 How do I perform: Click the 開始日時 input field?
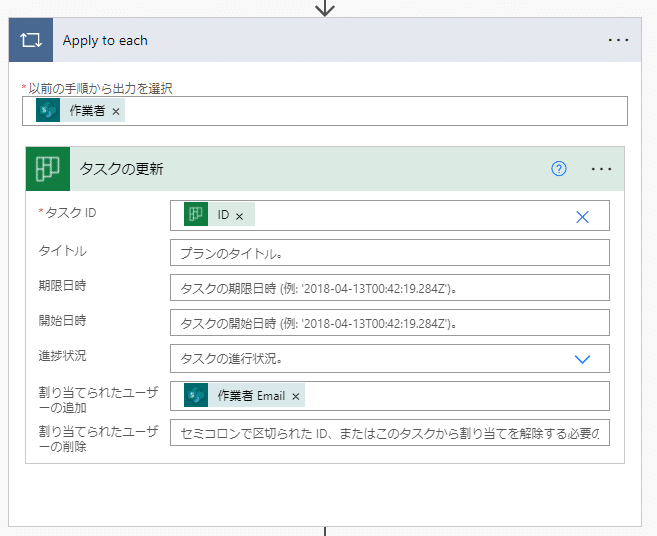pyautogui.click(x=390, y=323)
